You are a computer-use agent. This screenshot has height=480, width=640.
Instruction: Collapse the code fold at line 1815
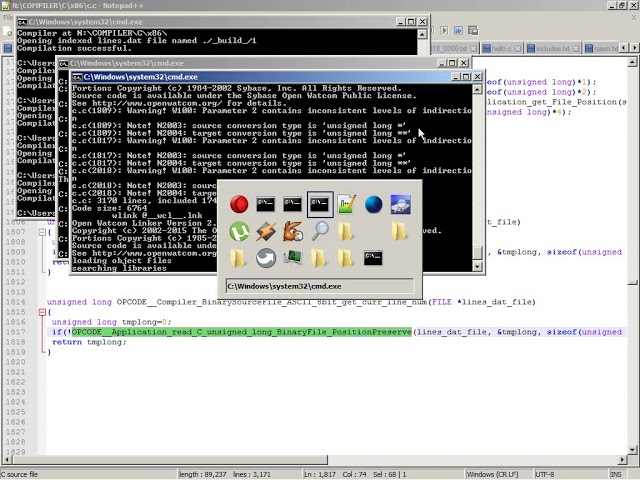(x=42, y=312)
